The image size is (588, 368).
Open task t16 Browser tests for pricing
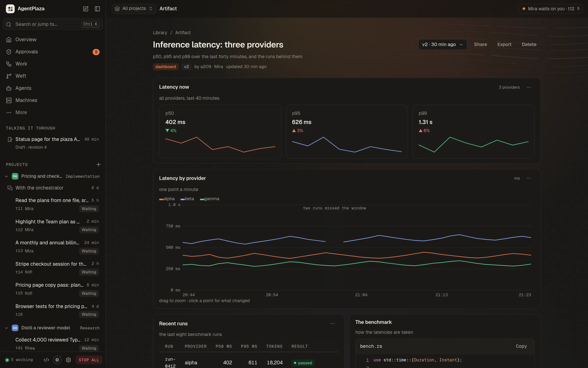[53, 310]
